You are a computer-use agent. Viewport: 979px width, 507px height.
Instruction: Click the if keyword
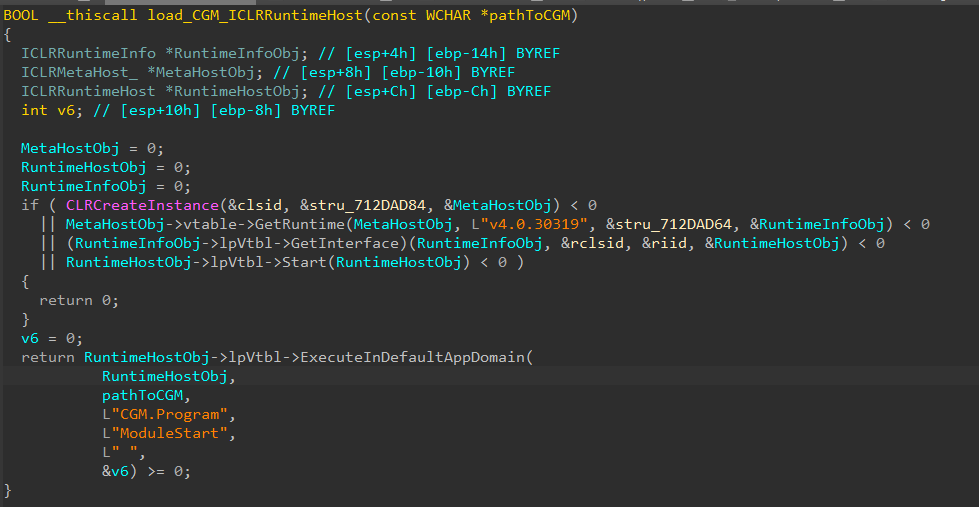pos(30,205)
